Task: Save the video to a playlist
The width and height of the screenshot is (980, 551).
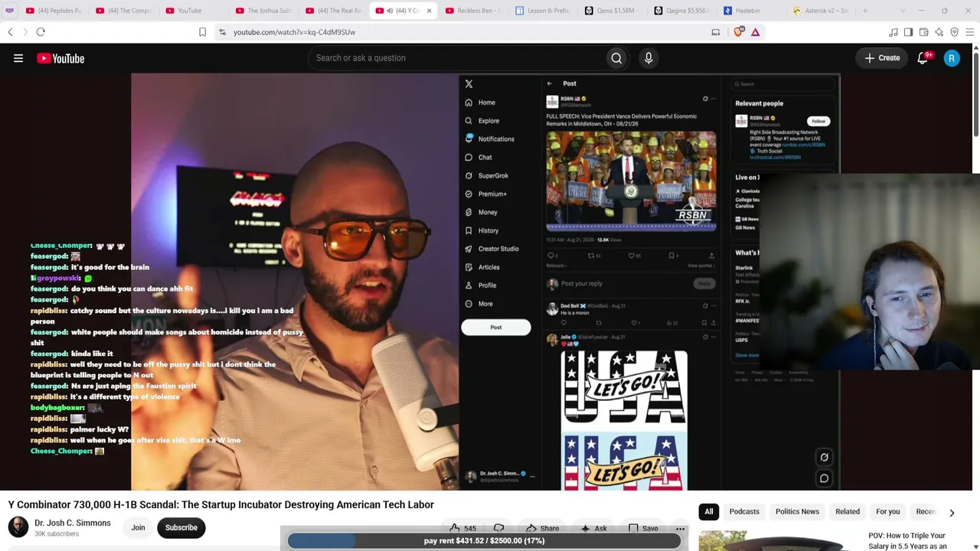Action: (643, 528)
